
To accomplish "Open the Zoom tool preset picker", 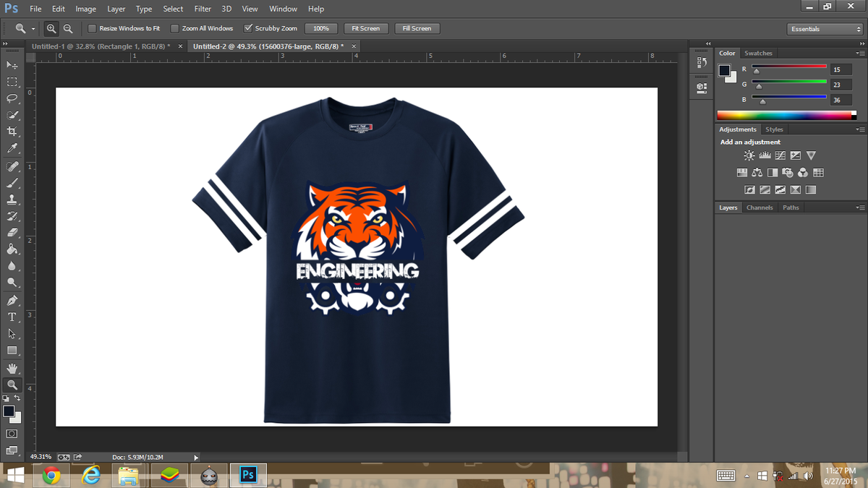I will [x=24, y=28].
